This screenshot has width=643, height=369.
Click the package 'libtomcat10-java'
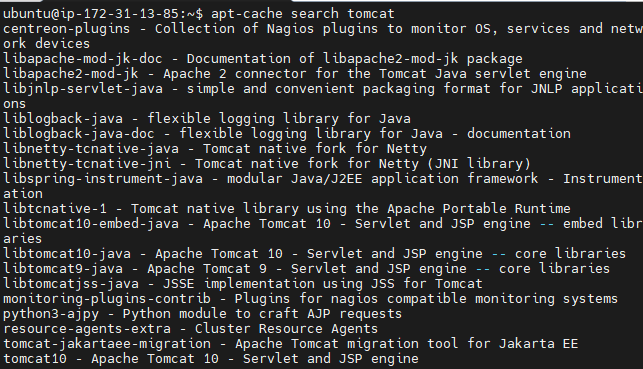(x=67, y=254)
